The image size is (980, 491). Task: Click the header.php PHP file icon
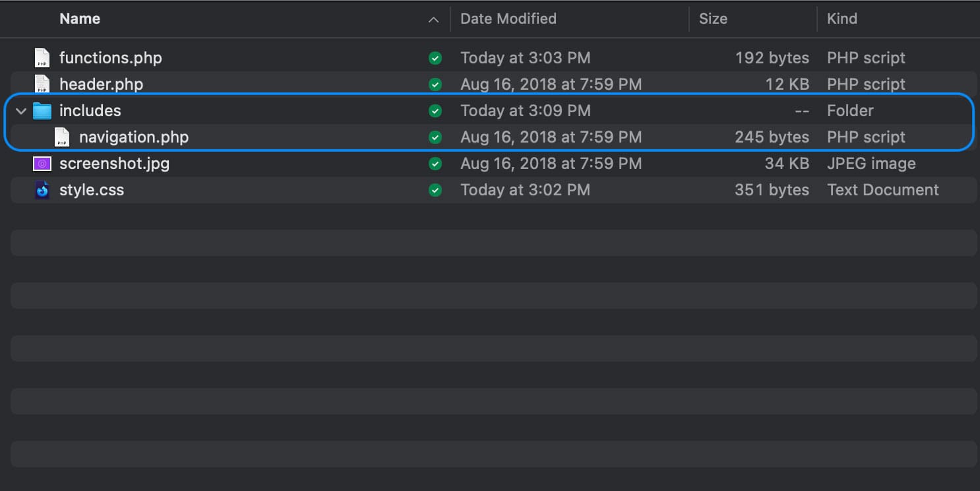click(42, 84)
